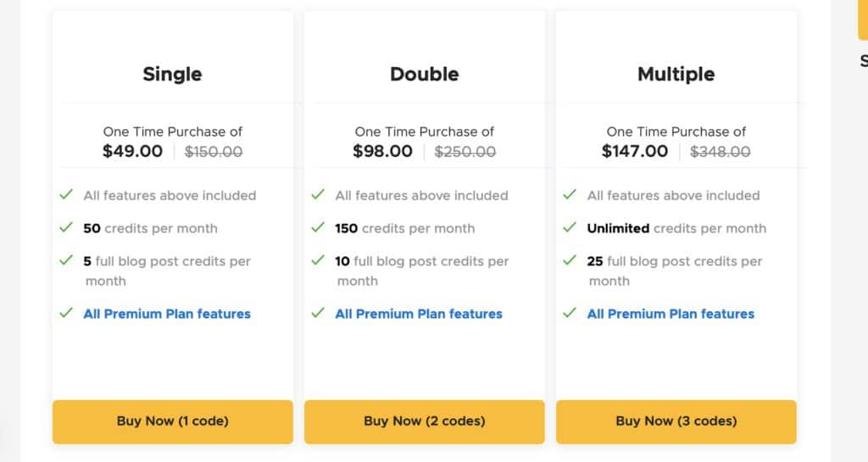Click checkmark beside Unlimited credits per month
This screenshot has height=462, width=868.
[570, 227]
